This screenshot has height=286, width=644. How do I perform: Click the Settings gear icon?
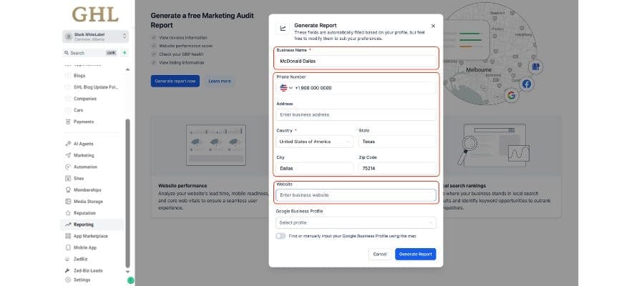tap(68, 280)
